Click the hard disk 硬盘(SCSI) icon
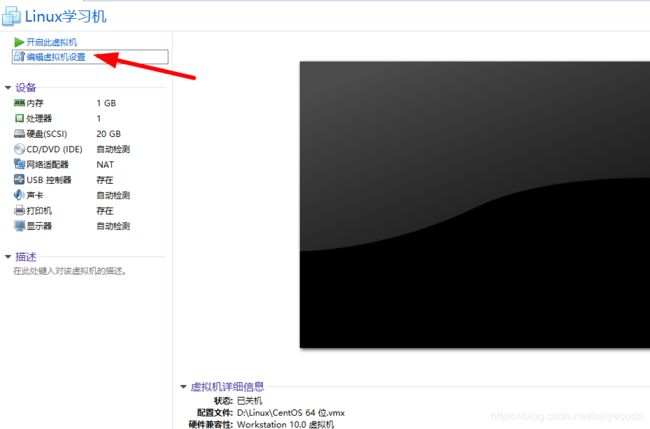Viewport: 650px width, 429px height. coord(19,133)
